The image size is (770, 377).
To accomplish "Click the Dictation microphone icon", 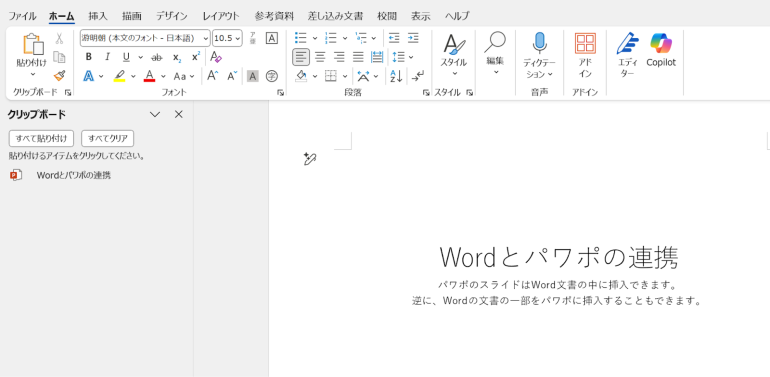I will pos(539,43).
